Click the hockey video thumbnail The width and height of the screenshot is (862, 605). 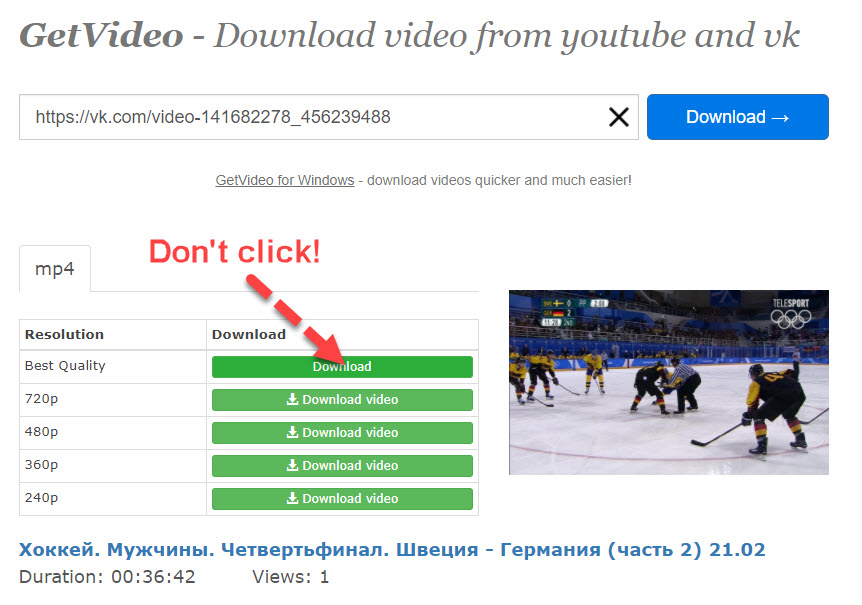(x=668, y=382)
